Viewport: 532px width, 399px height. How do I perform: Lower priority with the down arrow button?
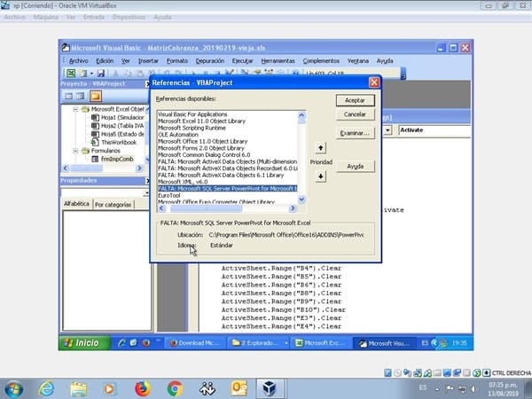pyautogui.click(x=321, y=176)
